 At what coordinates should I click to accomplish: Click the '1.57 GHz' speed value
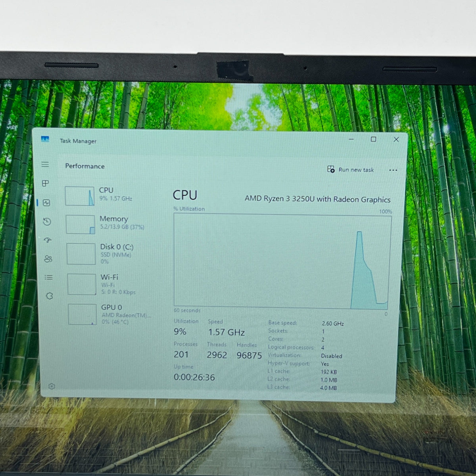point(226,332)
